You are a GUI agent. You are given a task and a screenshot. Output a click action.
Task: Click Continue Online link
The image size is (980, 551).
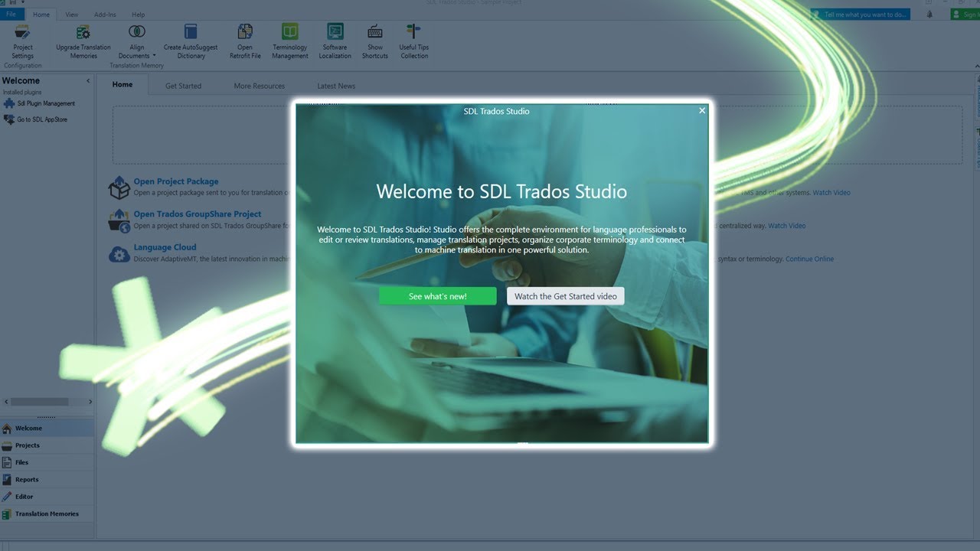(809, 259)
